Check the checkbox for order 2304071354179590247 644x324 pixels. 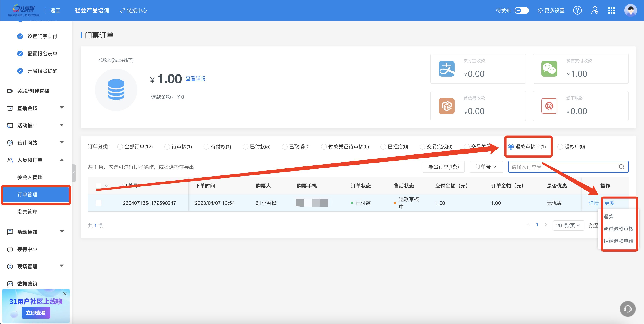point(99,203)
